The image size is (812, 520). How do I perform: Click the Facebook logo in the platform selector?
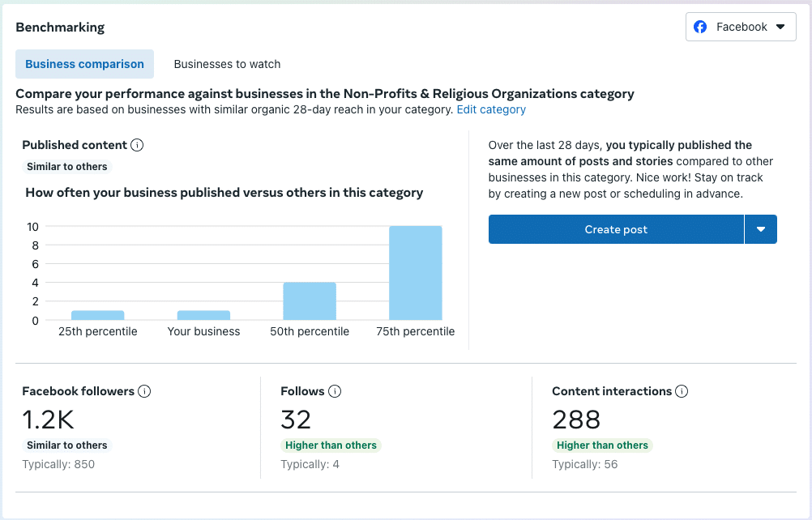701,27
